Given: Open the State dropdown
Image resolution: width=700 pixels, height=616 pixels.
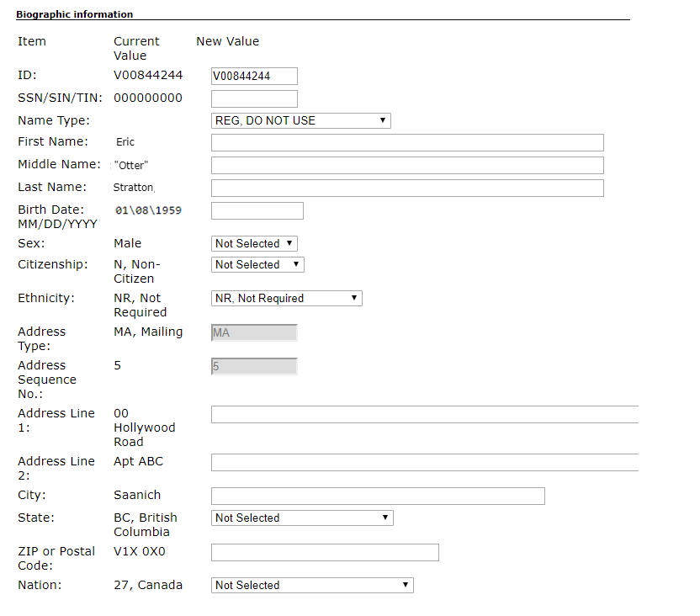Looking at the screenshot, I should 301,518.
